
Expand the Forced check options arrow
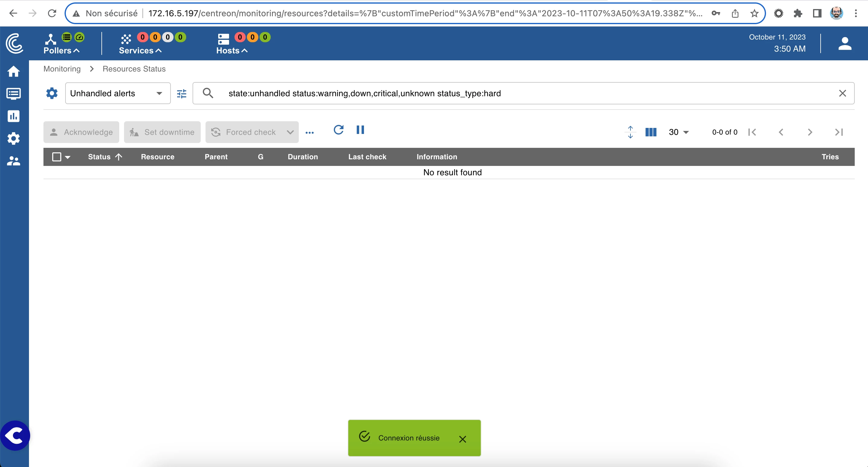click(290, 132)
